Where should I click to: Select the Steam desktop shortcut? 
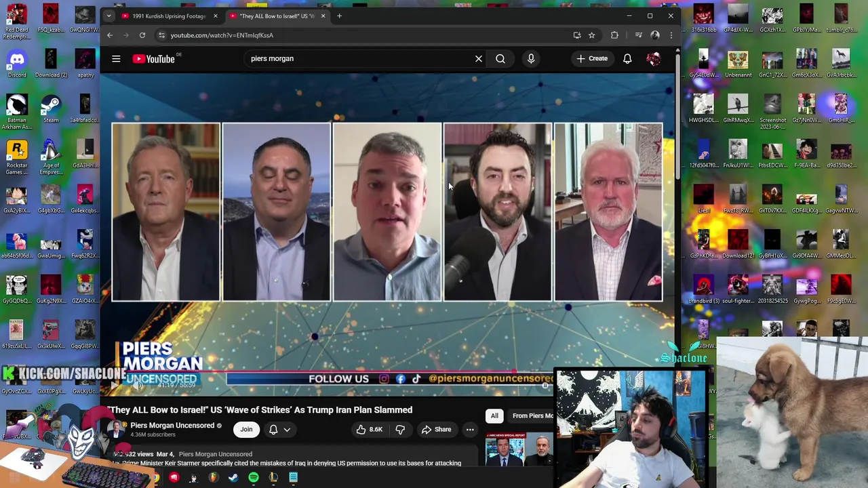(x=51, y=108)
